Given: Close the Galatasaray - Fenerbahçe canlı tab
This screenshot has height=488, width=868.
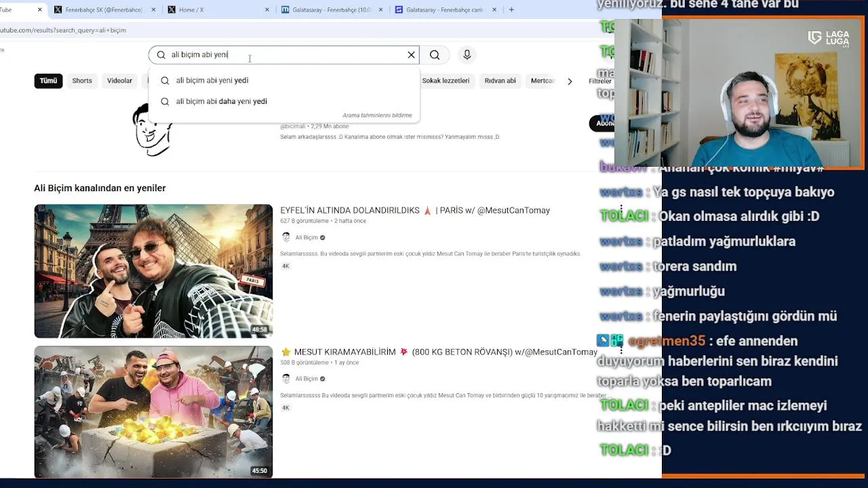Looking at the screenshot, I should click(494, 10).
